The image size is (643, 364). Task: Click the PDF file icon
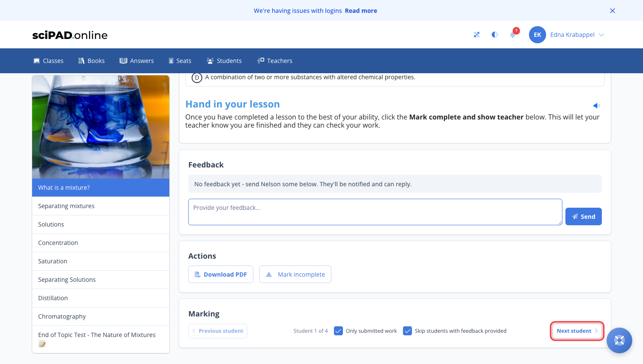pyautogui.click(x=198, y=274)
